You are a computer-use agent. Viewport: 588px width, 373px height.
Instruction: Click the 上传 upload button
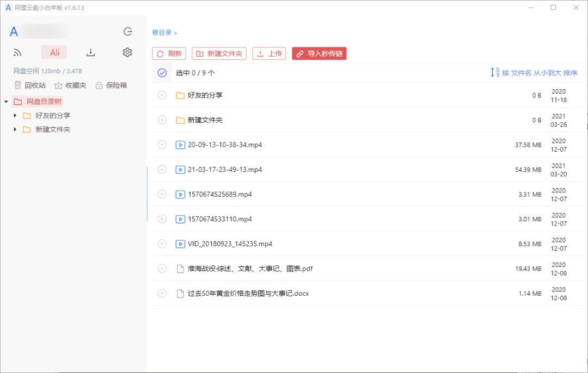pyautogui.click(x=269, y=54)
